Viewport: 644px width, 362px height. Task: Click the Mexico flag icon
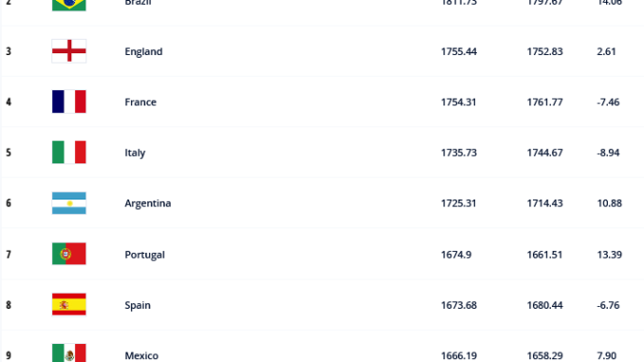point(69,352)
